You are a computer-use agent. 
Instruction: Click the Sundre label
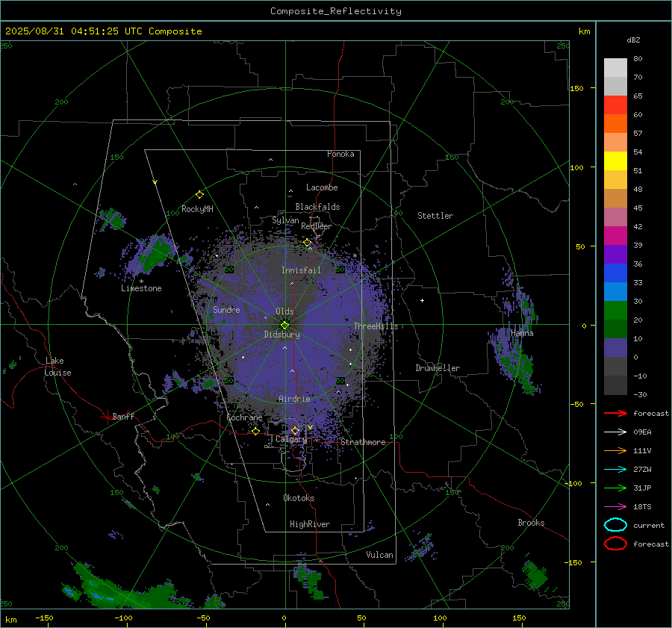click(x=226, y=309)
